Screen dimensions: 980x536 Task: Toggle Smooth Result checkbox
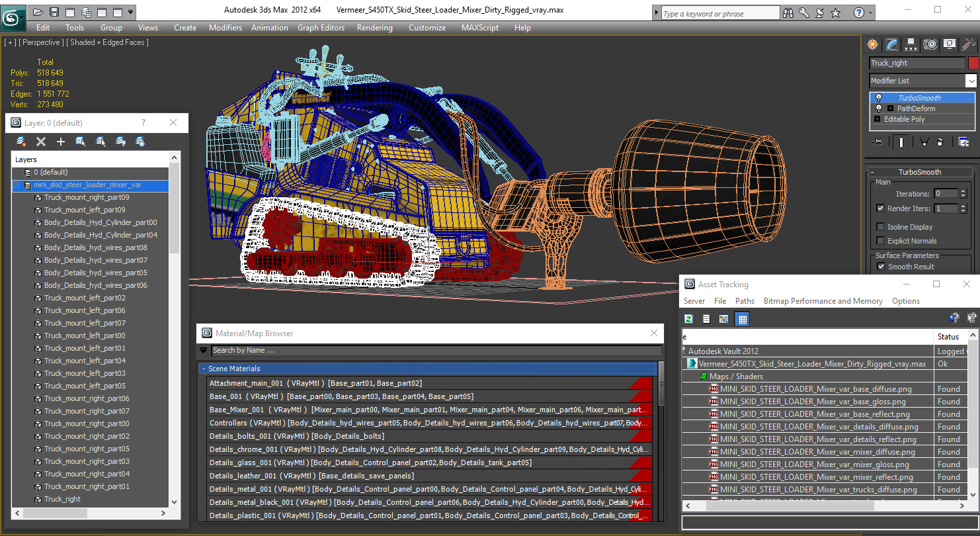pyautogui.click(x=880, y=267)
